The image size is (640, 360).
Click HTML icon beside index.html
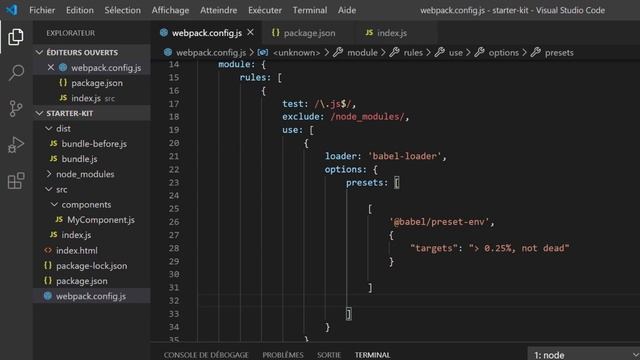click(x=48, y=250)
